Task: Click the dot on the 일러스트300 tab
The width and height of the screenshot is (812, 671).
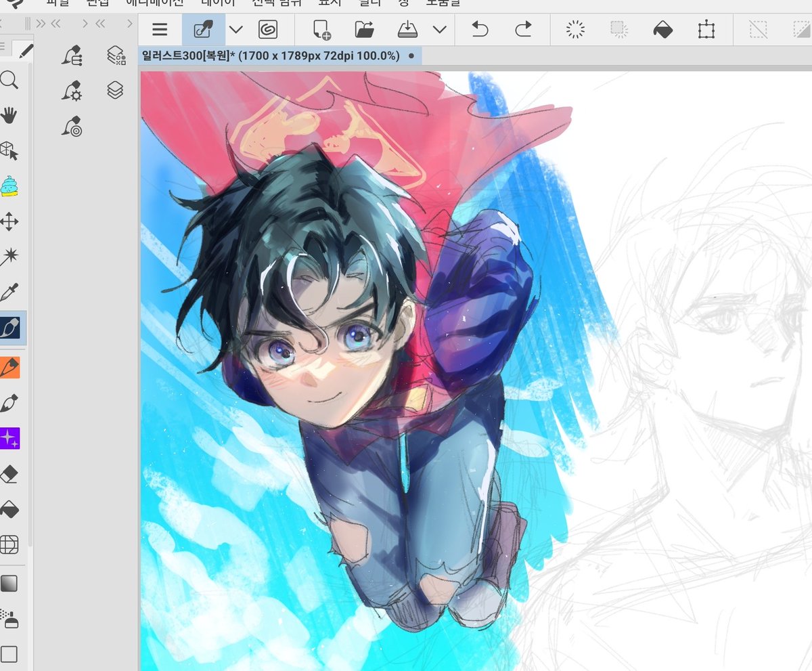Action: (411, 56)
